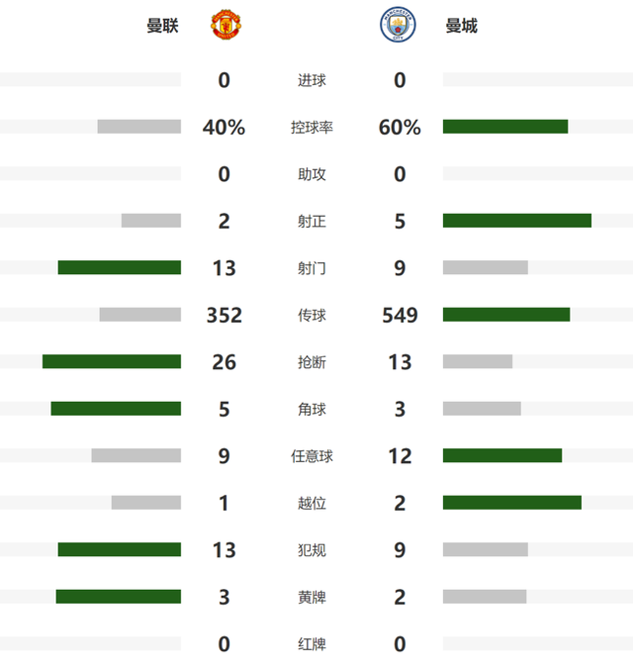This screenshot has width=633, height=672.
Task: Select the 任意球 stat label
Action: 312,456
